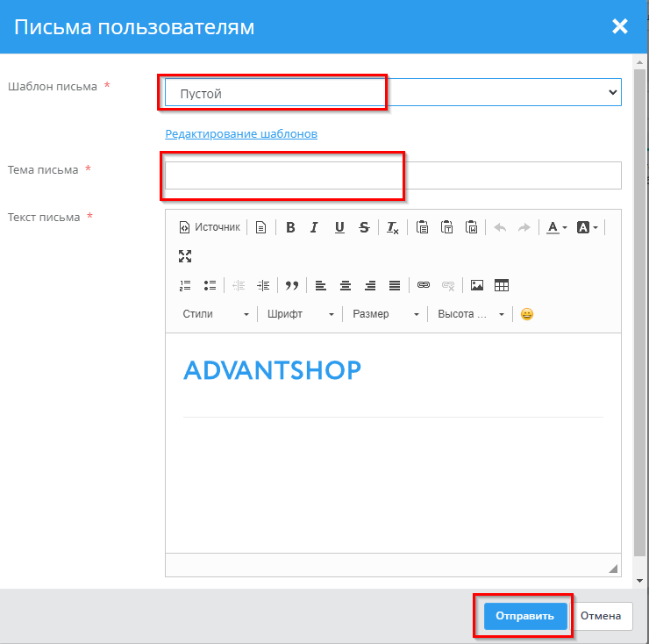
Task: Click the Отправить send button
Action: point(524,616)
